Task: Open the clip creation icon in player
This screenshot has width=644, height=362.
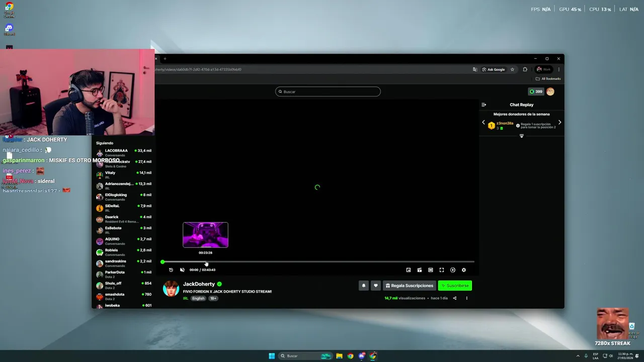Action: [x=420, y=270]
